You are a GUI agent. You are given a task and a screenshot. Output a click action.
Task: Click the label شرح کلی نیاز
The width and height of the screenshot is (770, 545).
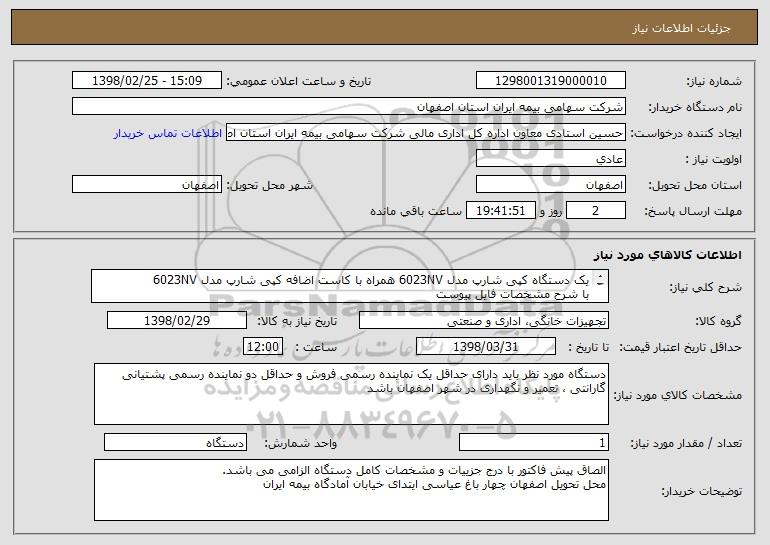click(706, 287)
